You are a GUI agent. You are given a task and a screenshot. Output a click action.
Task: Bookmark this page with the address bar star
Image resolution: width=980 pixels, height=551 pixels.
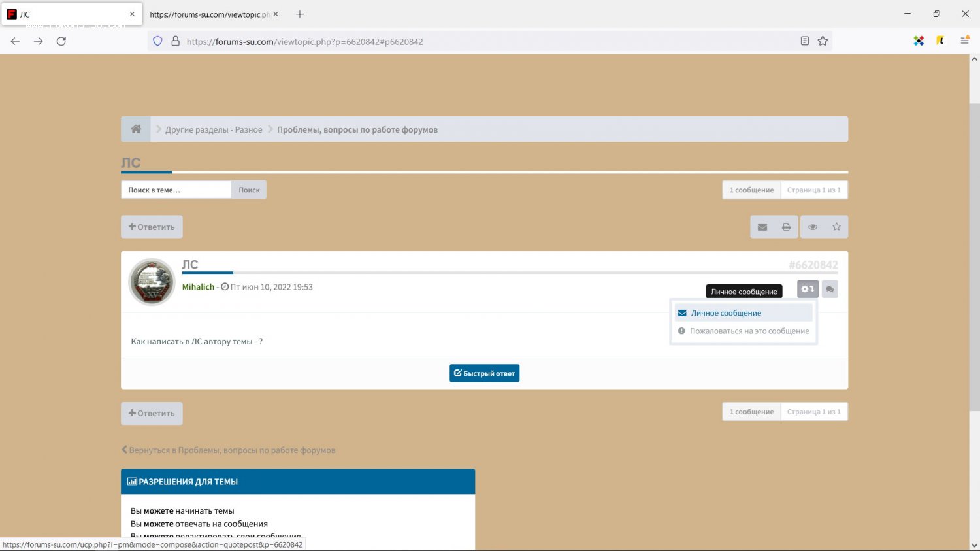click(823, 41)
